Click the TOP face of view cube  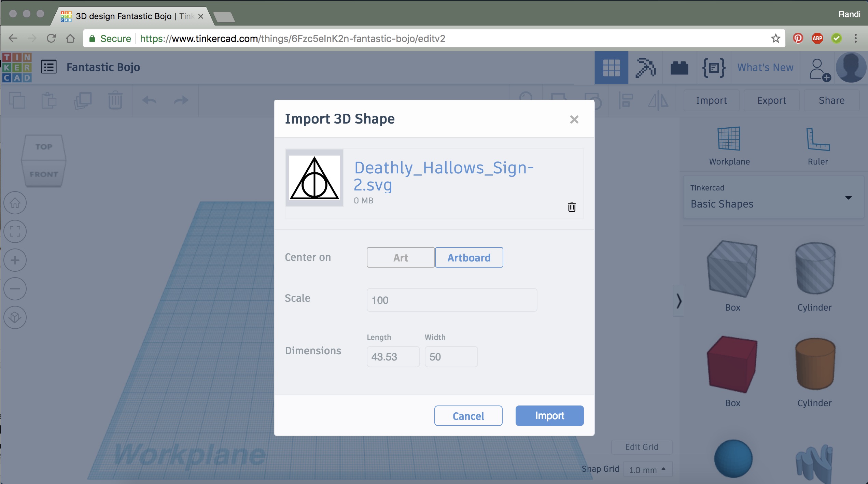[x=44, y=147]
